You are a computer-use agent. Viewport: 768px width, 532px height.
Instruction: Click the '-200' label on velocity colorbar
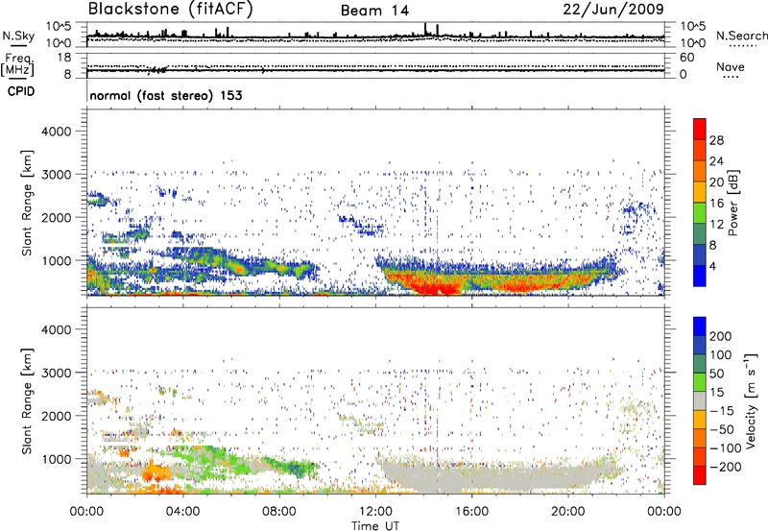pos(726,467)
